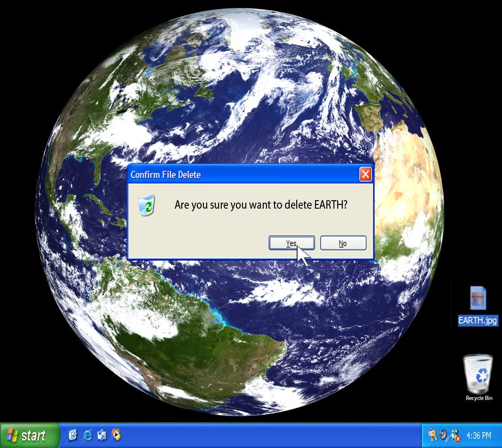The height and width of the screenshot is (448, 502).
Task: Open Windows Media Player from Quick Launch
Action: [x=116, y=435]
